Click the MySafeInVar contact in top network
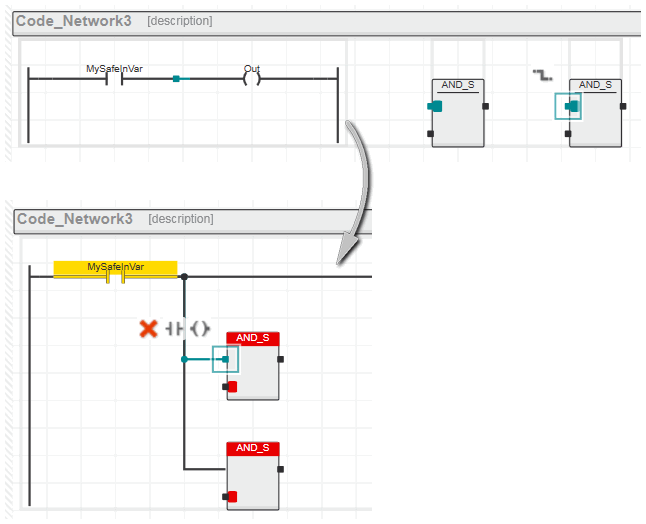The width and height of the screenshot is (646, 524). tap(114, 78)
